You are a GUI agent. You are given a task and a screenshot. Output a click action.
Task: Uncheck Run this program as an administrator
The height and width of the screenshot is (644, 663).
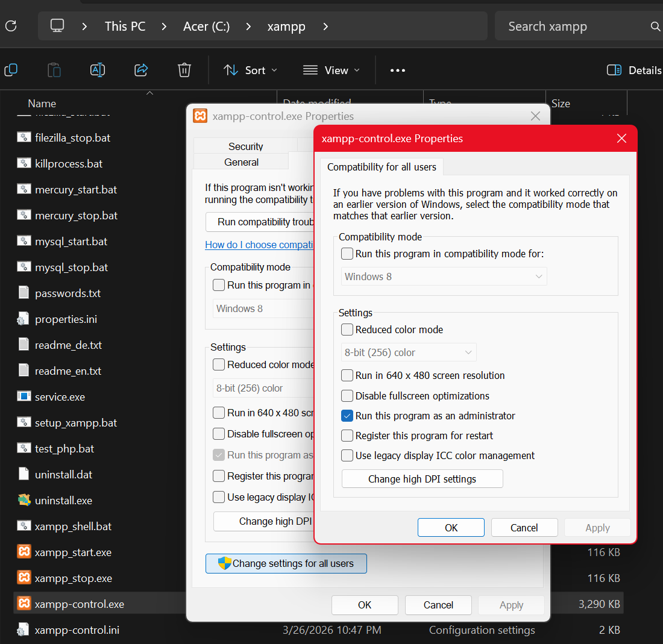[x=347, y=416]
